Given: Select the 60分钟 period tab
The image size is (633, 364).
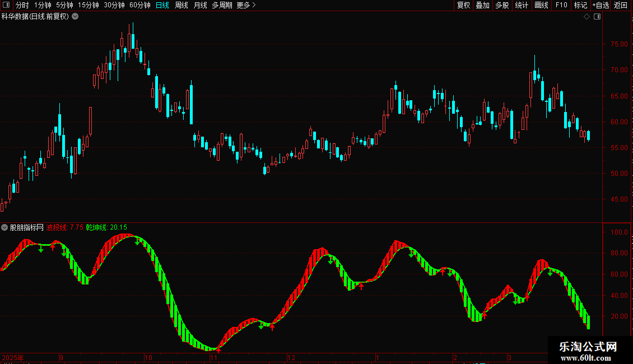Looking at the screenshot, I should [x=139, y=5].
